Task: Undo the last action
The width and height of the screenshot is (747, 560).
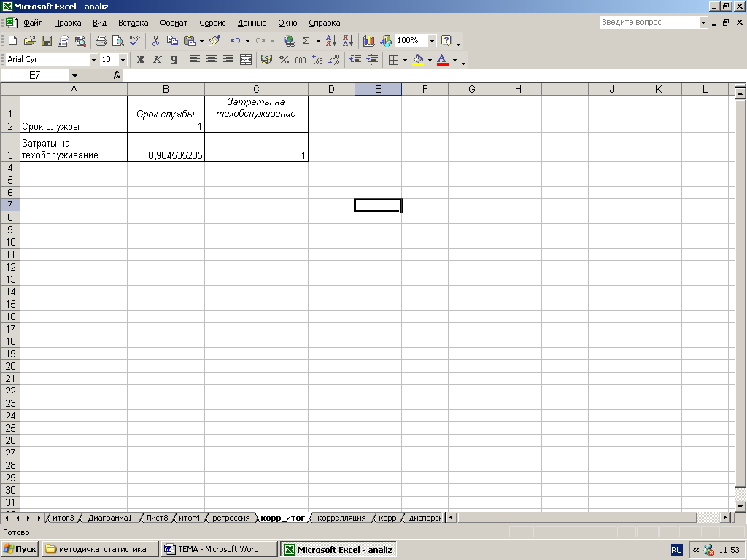Action: click(236, 41)
